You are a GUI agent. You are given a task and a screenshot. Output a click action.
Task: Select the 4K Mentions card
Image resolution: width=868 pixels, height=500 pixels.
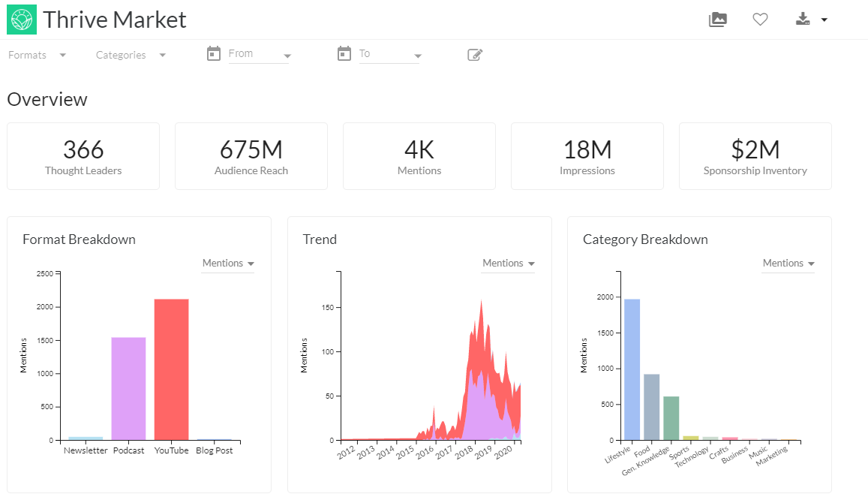coord(419,156)
